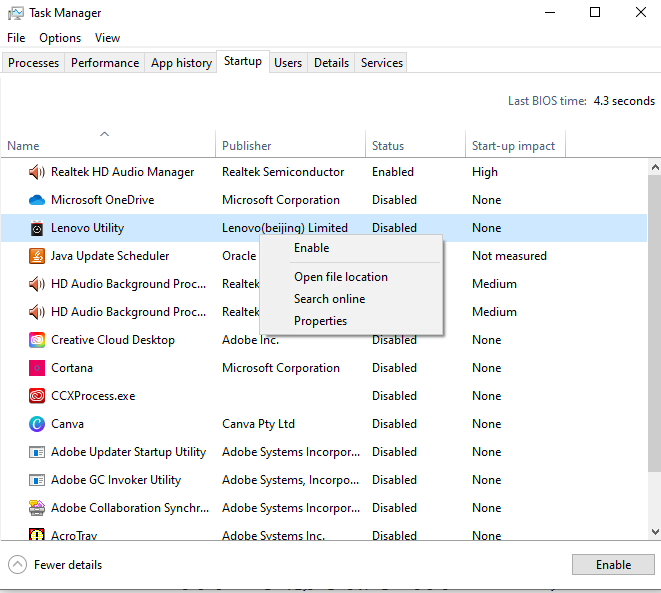
Task: Click the Adobe Inc. publisher cell
Action: [x=250, y=341]
